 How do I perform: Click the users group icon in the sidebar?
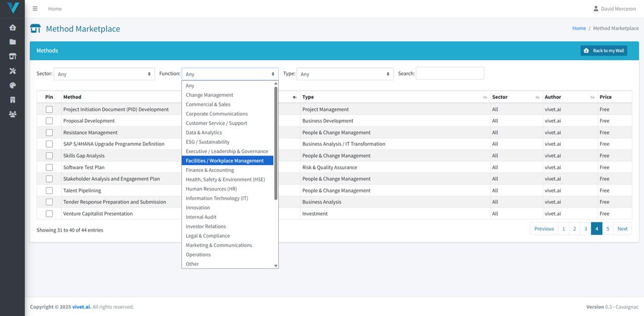click(13, 114)
